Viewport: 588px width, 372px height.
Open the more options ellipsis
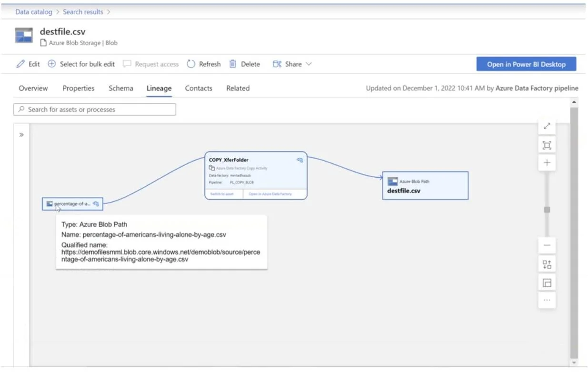coord(547,300)
